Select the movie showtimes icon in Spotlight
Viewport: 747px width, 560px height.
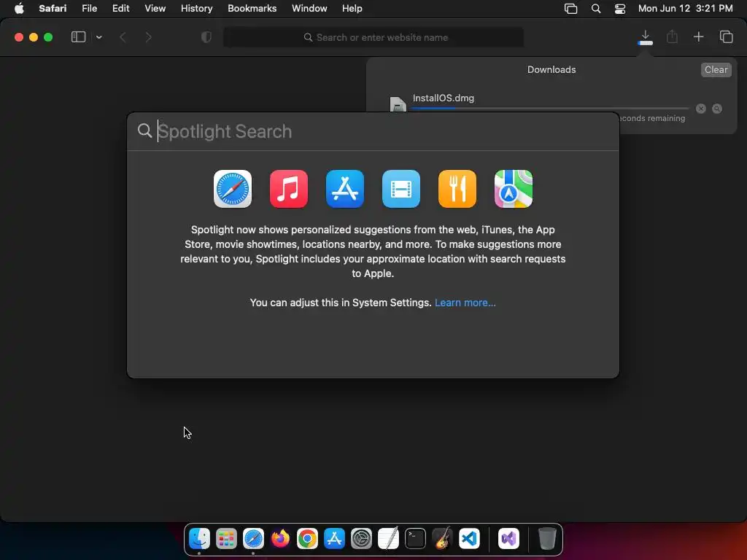[x=401, y=189]
